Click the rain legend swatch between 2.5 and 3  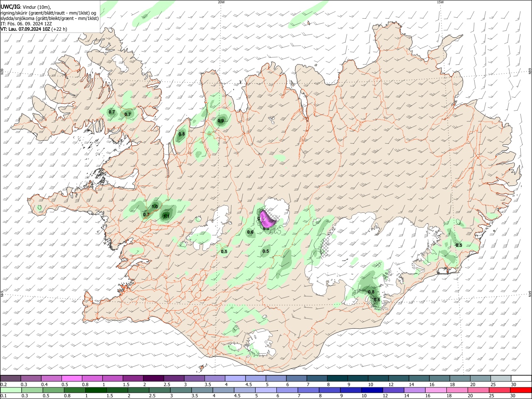[x=160, y=390]
